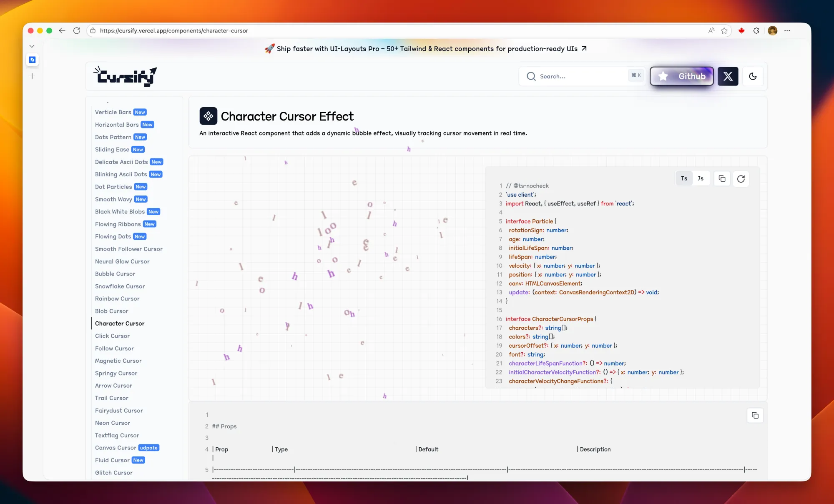Open the browser three-dots menu
Viewport: 834px width, 504px height.
[x=787, y=30]
